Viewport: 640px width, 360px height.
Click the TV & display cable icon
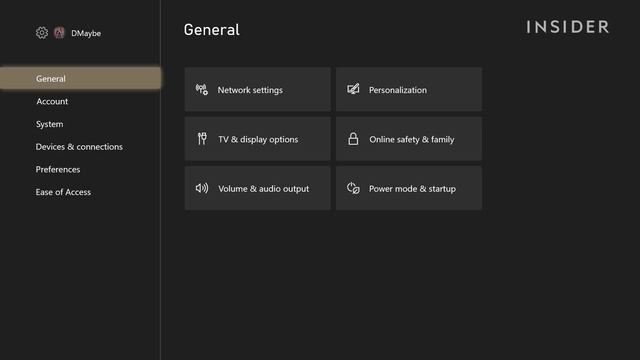202,139
